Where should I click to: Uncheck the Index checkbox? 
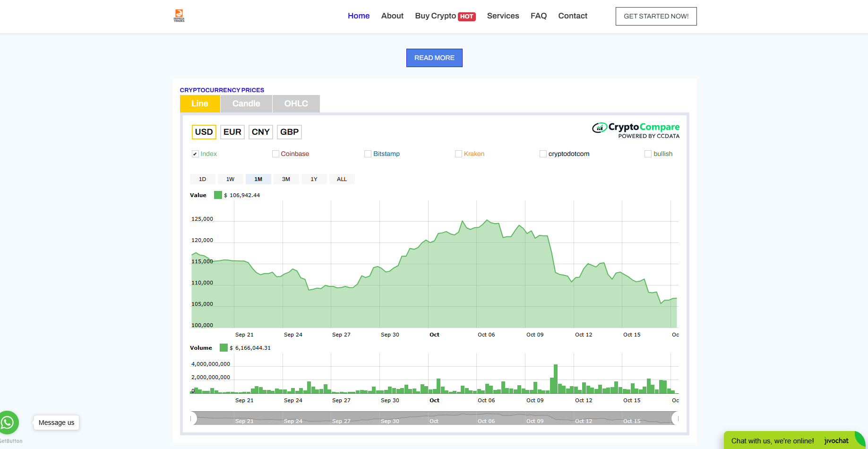pyautogui.click(x=195, y=154)
